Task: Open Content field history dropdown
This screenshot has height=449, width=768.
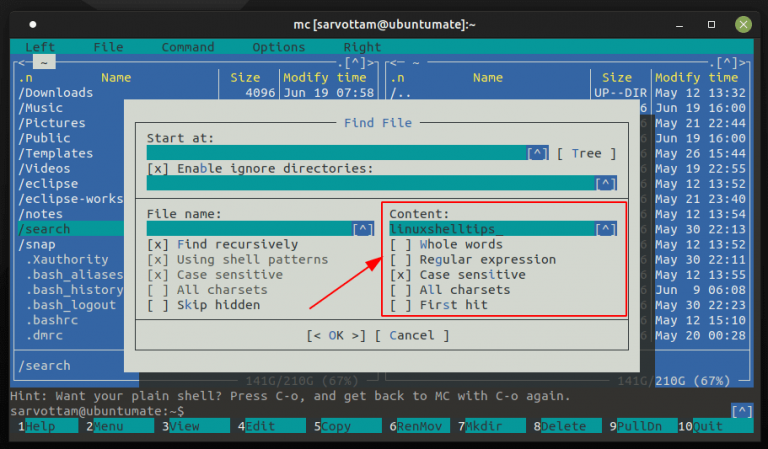Action: [605, 229]
